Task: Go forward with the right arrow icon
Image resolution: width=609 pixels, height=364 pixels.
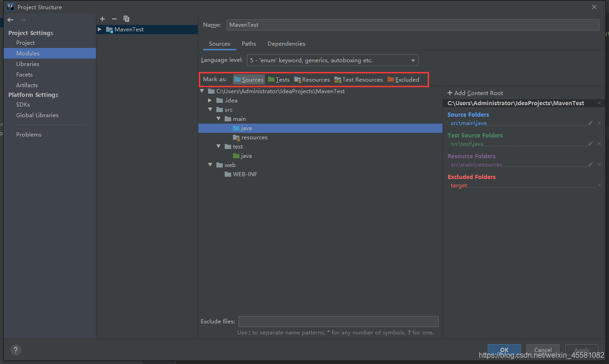Action: point(23,20)
